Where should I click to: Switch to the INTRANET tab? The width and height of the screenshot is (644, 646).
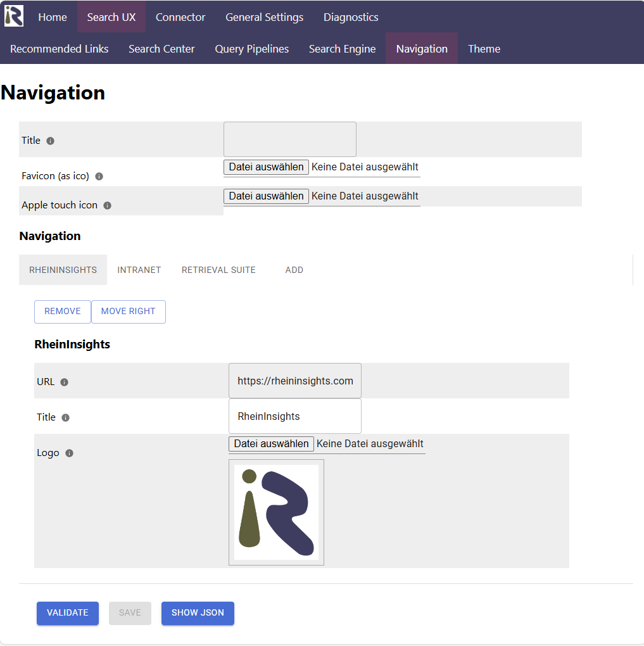coord(139,270)
